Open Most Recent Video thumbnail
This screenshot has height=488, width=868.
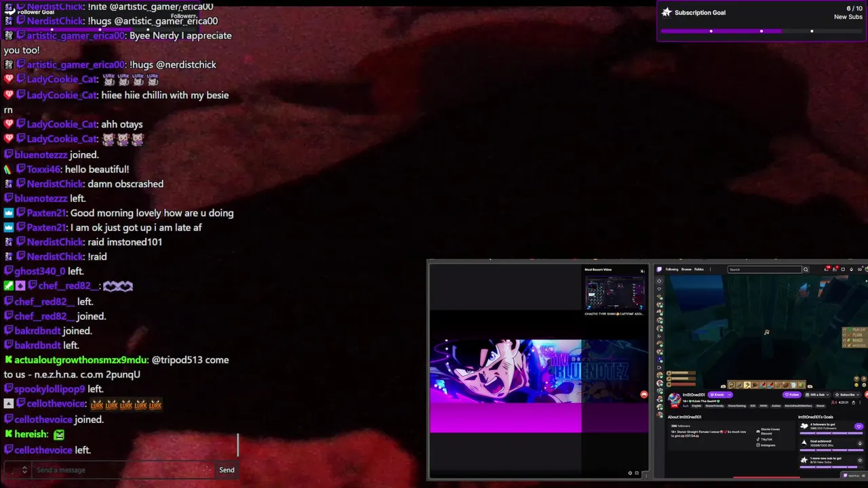[614, 293]
